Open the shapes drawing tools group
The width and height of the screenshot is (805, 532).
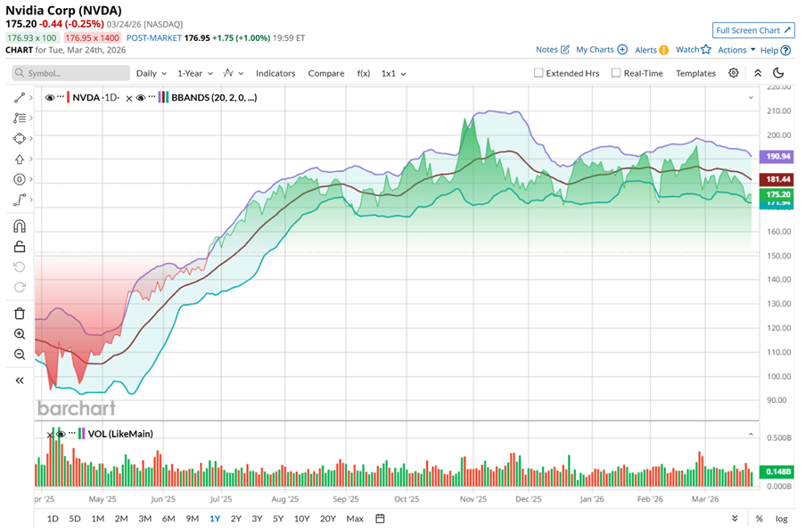click(x=20, y=138)
